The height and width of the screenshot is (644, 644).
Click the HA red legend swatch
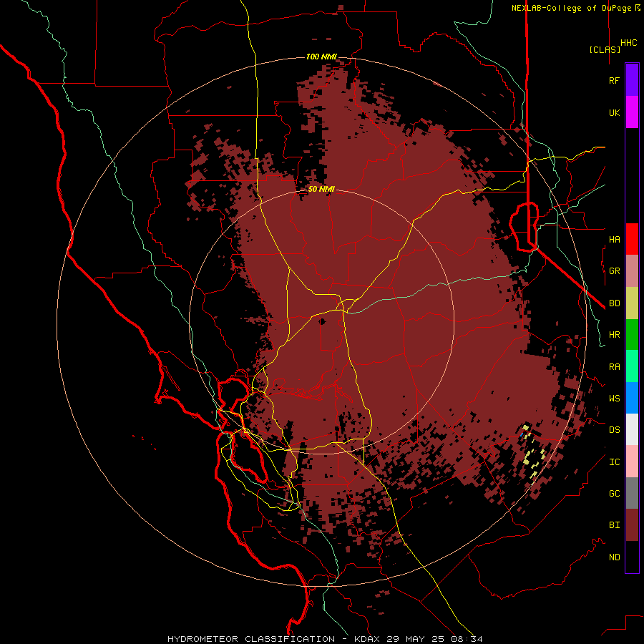coord(632,239)
